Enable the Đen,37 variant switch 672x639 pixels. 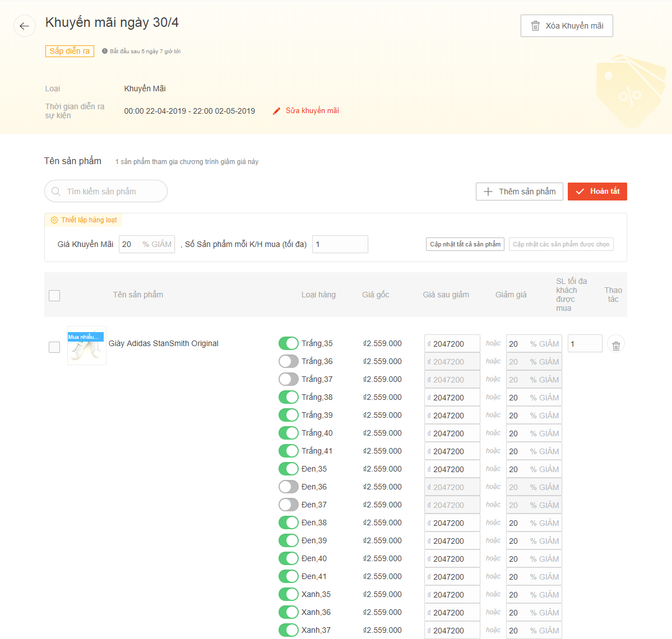[289, 505]
